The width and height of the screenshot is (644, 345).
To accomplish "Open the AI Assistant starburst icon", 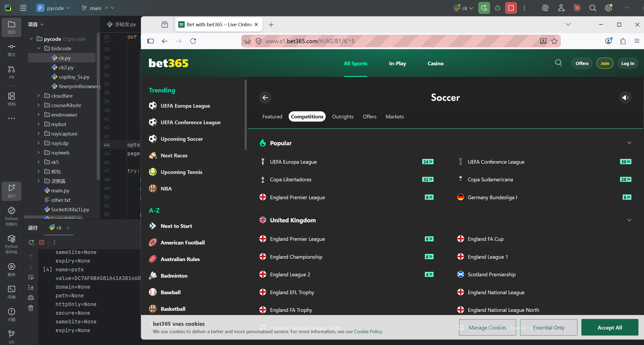I will pos(577,8).
